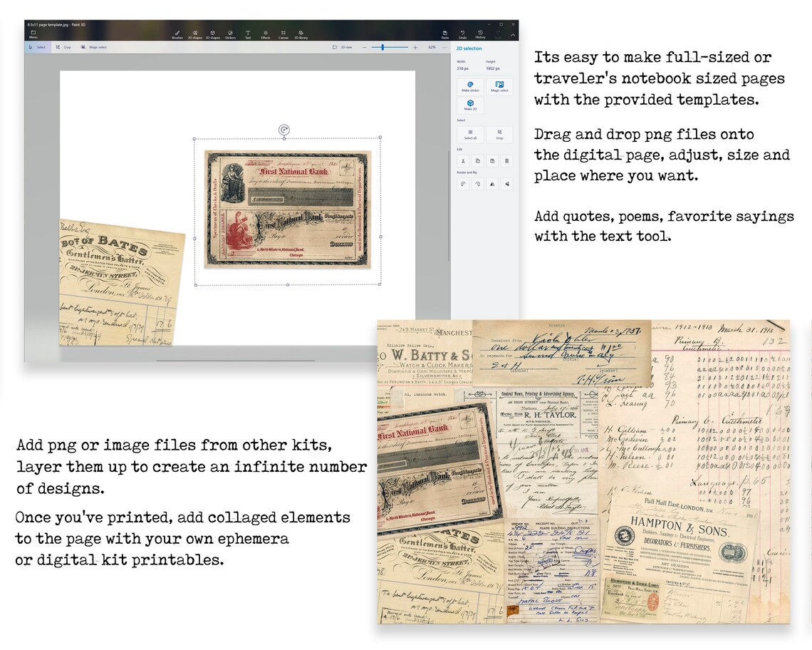
Task: Activate the Select tool in the sub-toolbar
Action: click(37, 47)
